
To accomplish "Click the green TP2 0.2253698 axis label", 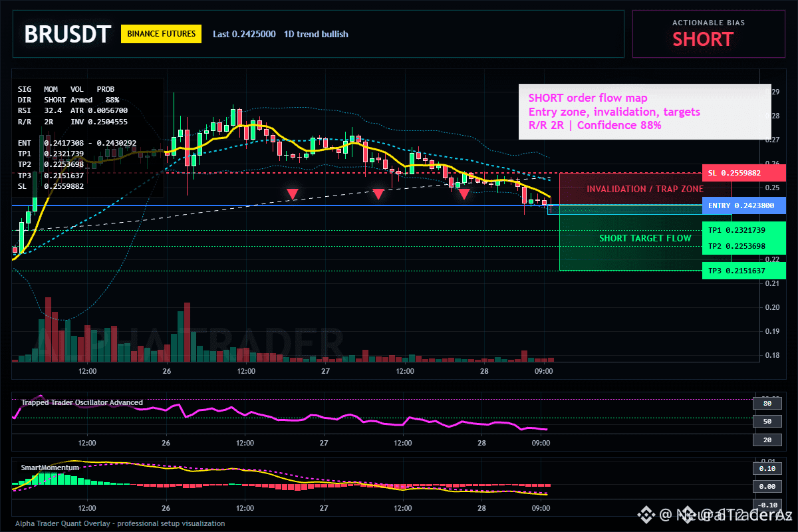I will [x=743, y=246].
